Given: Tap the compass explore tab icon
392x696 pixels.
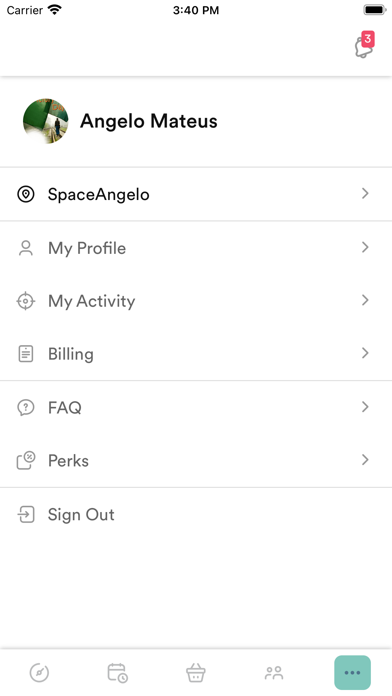Looking at the screenshot, I should click(x=39, y=672).
